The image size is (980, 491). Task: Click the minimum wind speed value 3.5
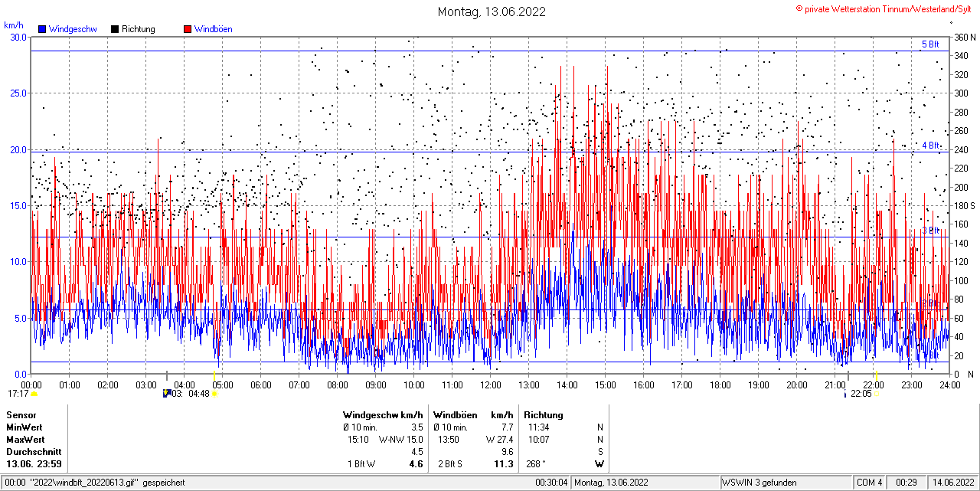(x=416, y=427)
